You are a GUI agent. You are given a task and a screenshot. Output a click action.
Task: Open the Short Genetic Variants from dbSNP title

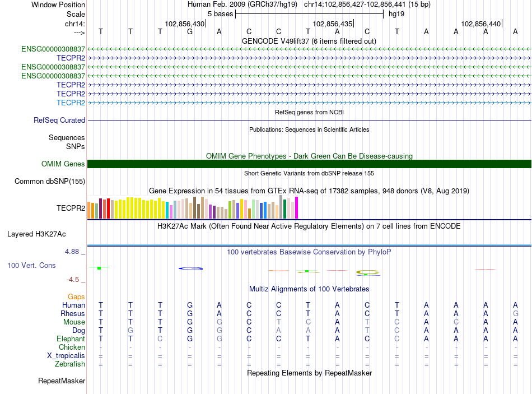(309, 173)
